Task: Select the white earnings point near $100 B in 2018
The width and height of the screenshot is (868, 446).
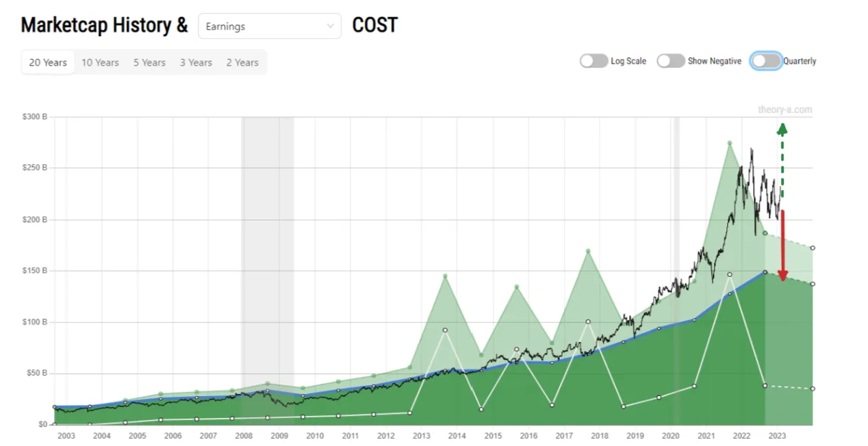Action: click(x=588, y=322)
